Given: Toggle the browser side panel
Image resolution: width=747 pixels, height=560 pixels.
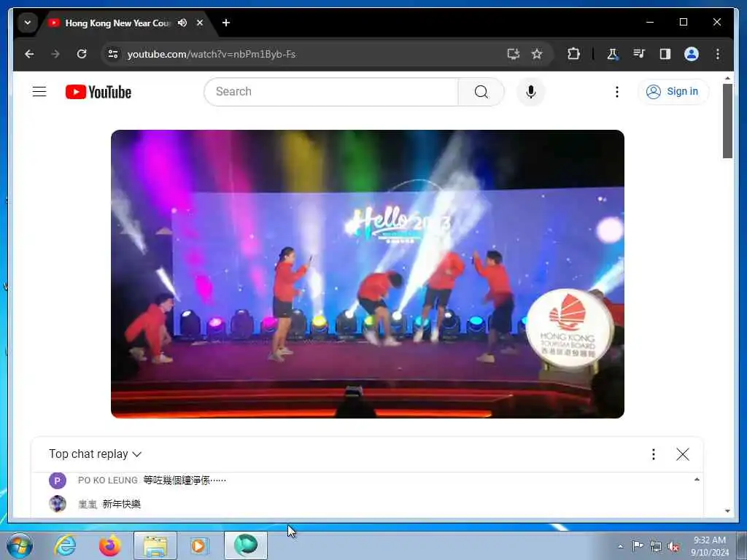Looking at the screenshot, I should pos(665,54).
